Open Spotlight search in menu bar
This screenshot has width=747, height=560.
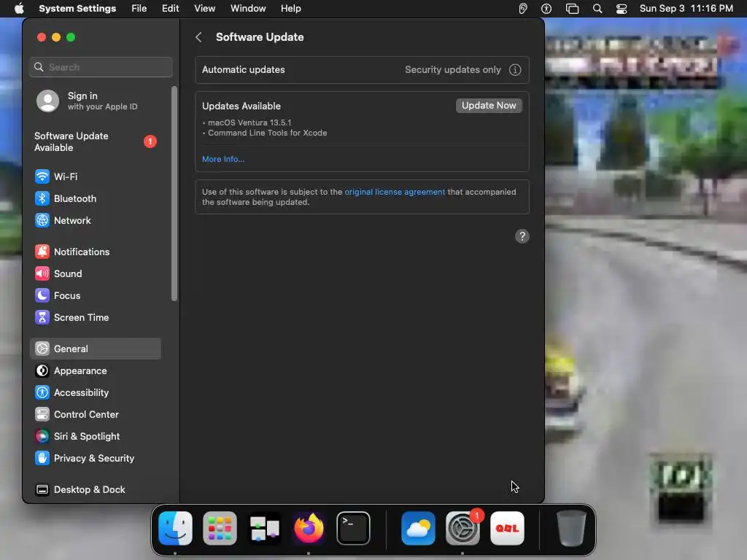pyautogui.click(x=597, y=9)
